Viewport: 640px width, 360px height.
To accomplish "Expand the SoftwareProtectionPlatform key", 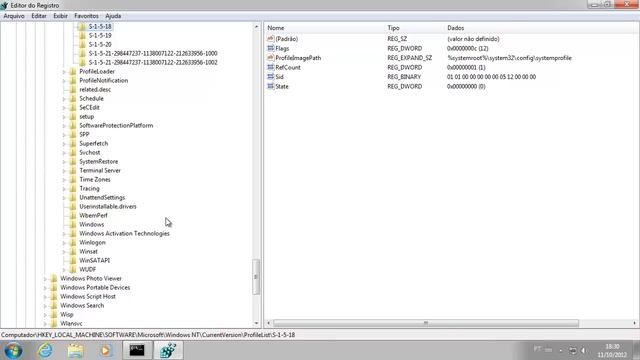I will pos(64,126).
